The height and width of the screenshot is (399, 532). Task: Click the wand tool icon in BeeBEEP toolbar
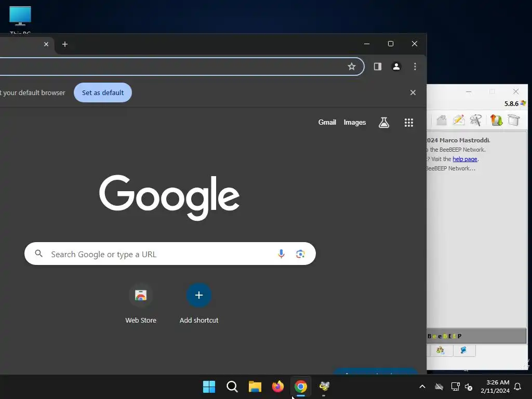476,120
